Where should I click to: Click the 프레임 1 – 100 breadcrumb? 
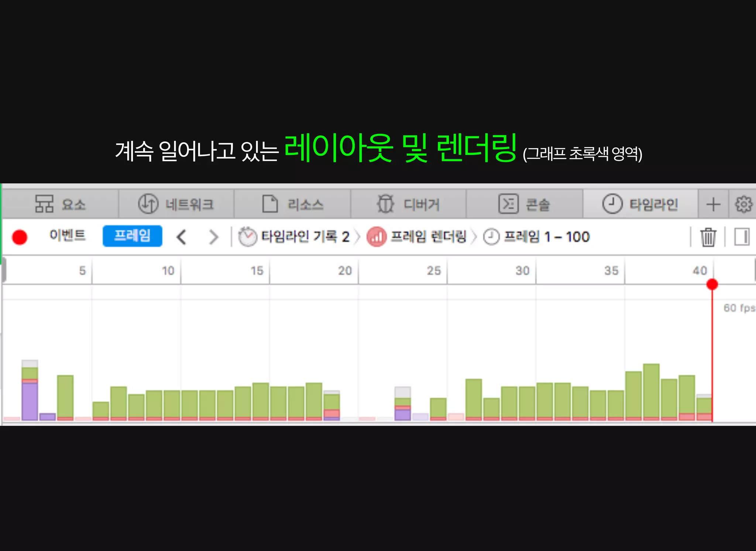(x=547, y=236)
